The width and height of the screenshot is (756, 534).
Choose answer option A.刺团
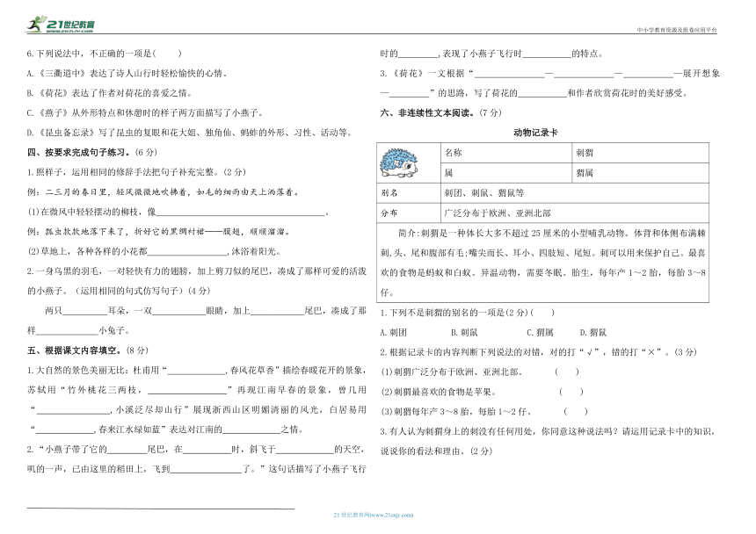point(394,332)
